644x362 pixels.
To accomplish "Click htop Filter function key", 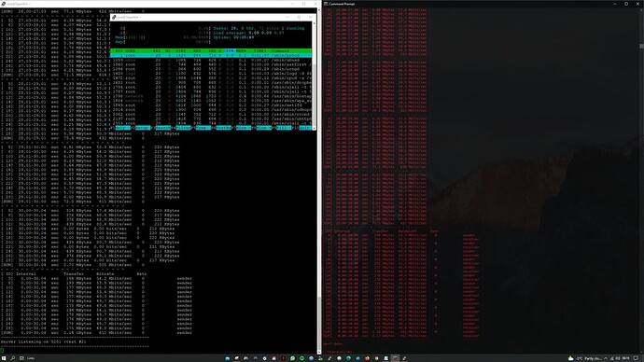I will pos(183,128).
